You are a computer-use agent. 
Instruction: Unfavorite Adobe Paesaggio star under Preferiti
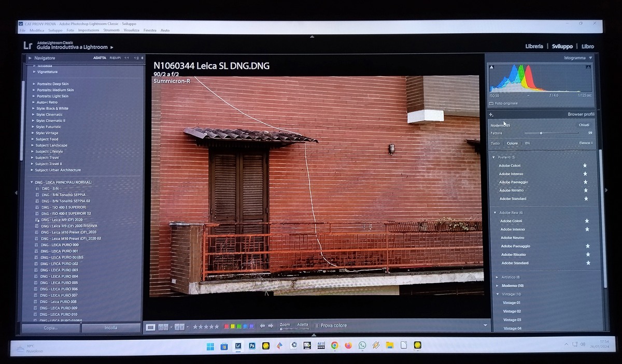click(585, 182)
